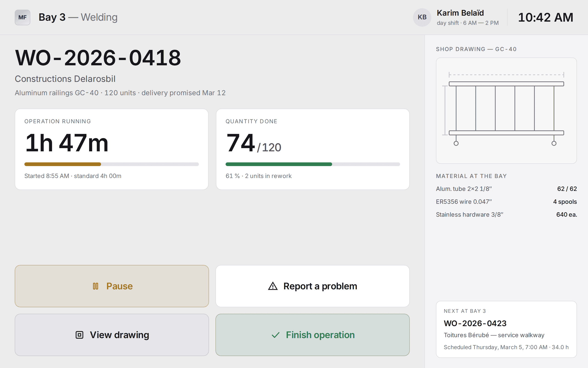Click the ER5356 wire 0.047″ material row
This screenshot has width=588, height=368.
click(x=506, y=202)
